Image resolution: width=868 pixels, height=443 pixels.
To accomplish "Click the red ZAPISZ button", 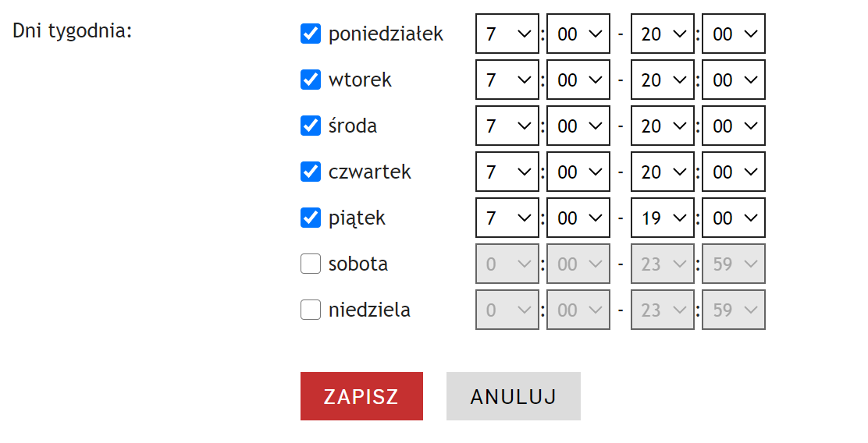I will 361,396.
